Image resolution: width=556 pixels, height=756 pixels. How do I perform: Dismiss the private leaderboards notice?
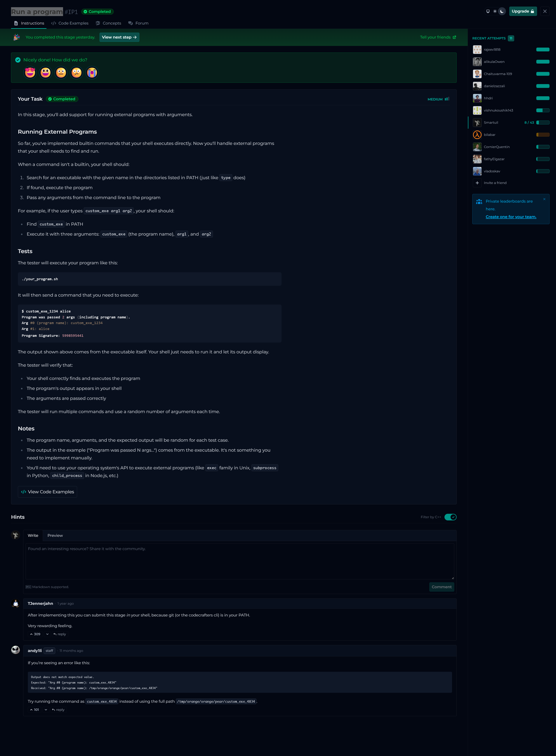(544, 199)
